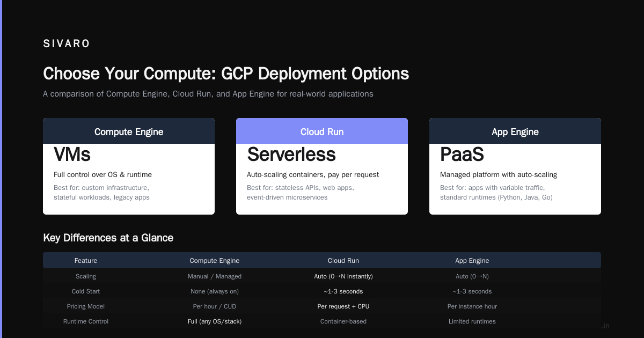
Task: Select the Compute Engine card header
Action: (129, 131)
